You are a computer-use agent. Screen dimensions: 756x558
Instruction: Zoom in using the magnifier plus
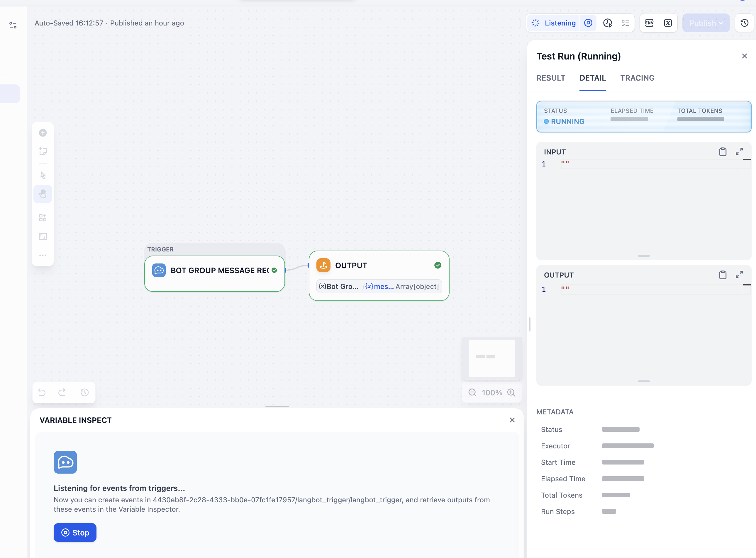point(511,392)
